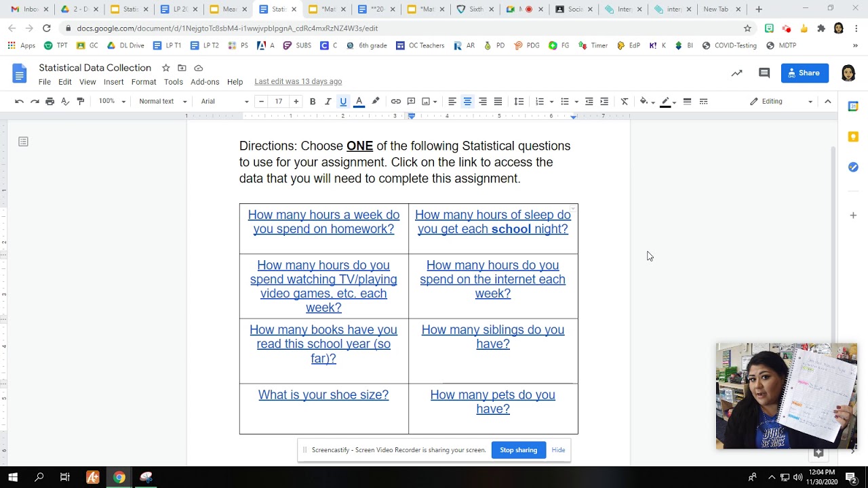Viewport: 868px width, 488px height.
Task: Add a comment from toolbar
Action: tap(411, 102)
